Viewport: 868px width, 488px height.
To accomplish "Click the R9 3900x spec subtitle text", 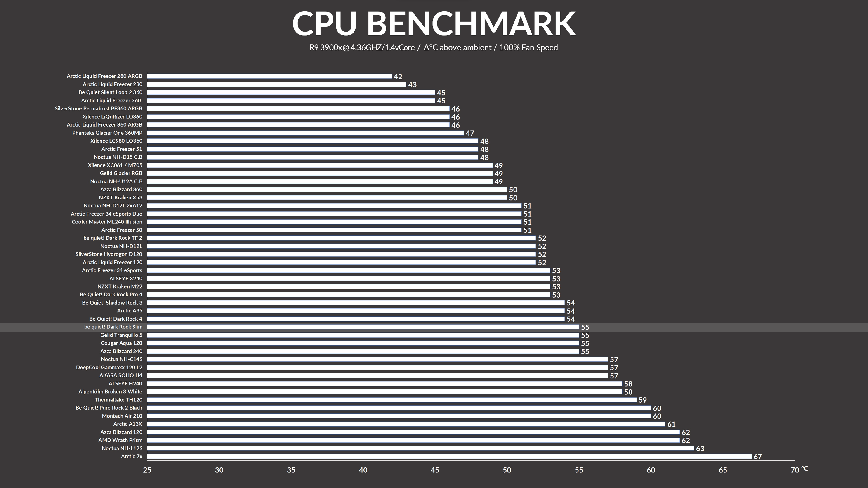I will tap(434, 47).
